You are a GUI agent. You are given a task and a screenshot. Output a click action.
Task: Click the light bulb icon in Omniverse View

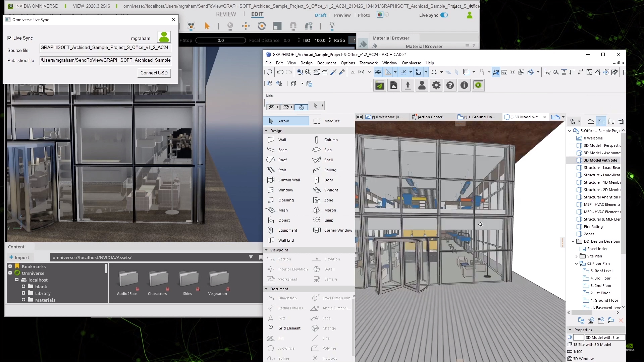pyautogui.click(x=332, y=26)
